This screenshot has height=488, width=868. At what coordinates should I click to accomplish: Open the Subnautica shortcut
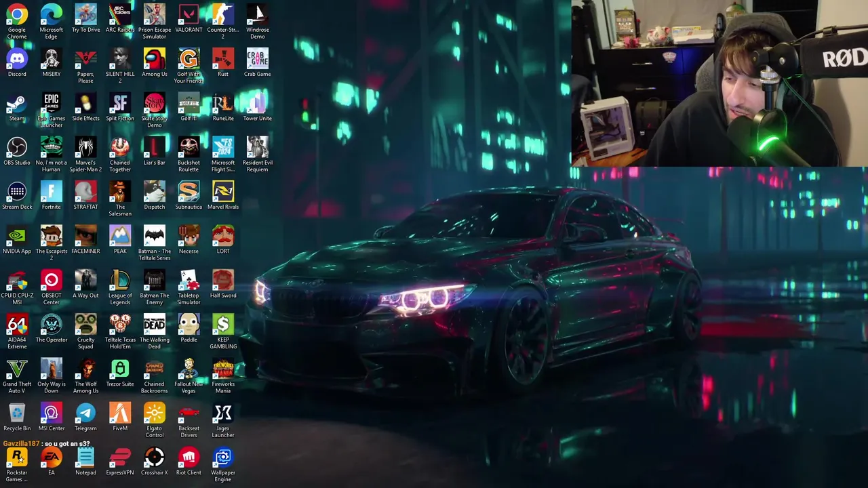click(189, 191)
